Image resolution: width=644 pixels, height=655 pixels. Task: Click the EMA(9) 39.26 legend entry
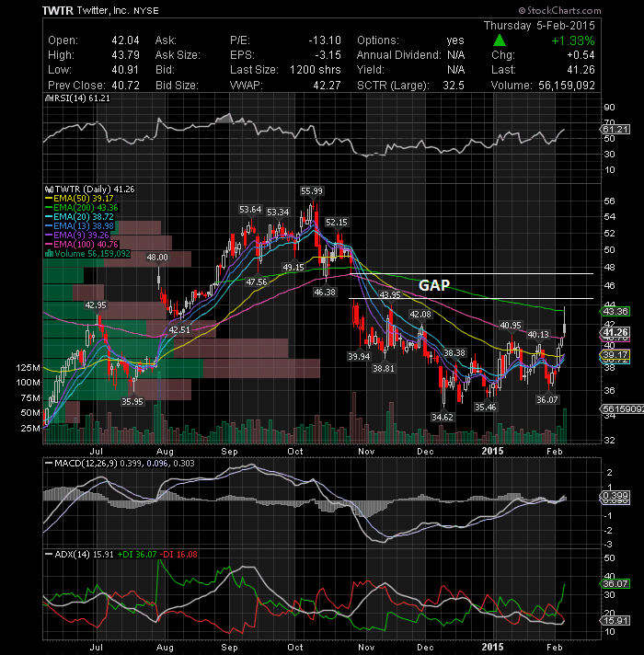[81, 236]
